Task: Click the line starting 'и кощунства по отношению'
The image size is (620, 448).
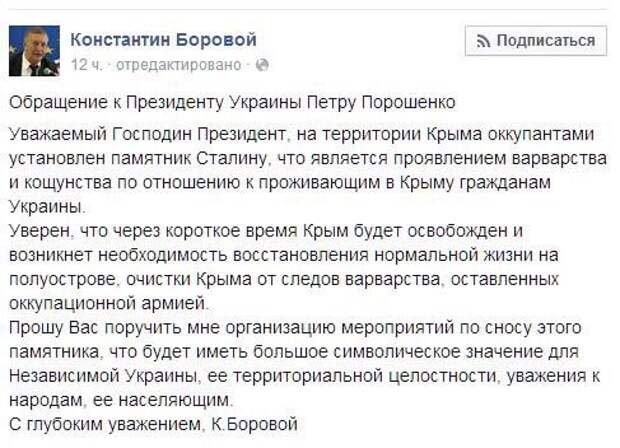Action: [x=280, y=183]
